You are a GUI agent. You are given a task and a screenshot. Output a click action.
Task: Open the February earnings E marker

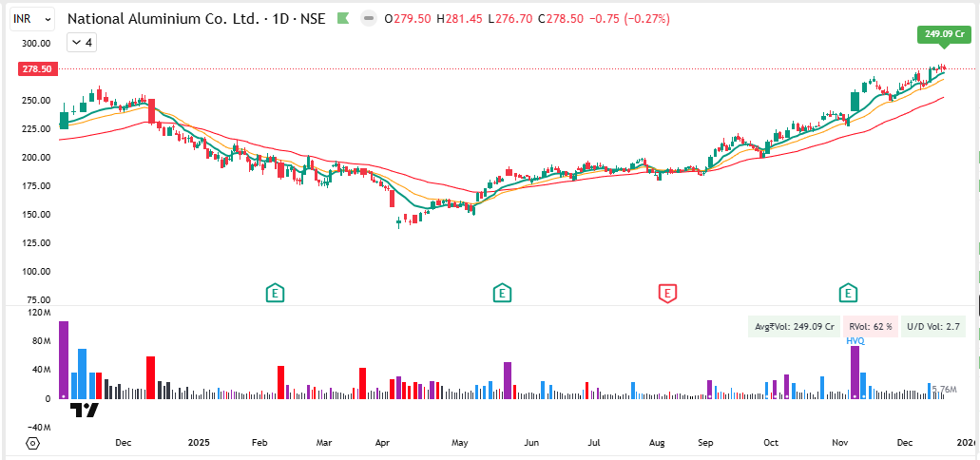(x=275, y=292)
